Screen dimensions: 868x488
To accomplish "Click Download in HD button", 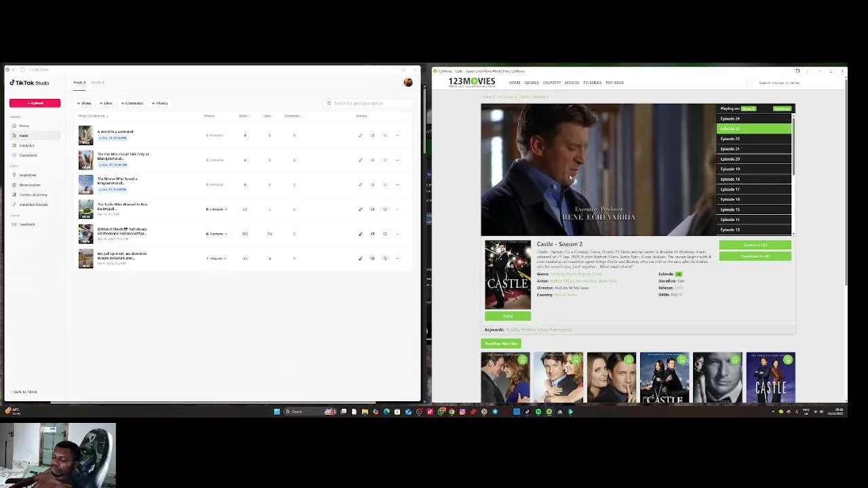I will (755, 256).
